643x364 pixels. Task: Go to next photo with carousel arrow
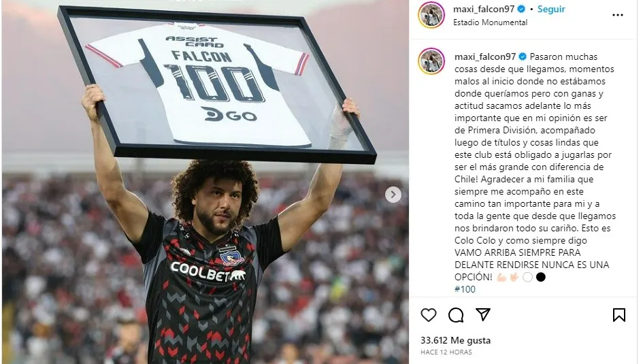pos(393,195)
